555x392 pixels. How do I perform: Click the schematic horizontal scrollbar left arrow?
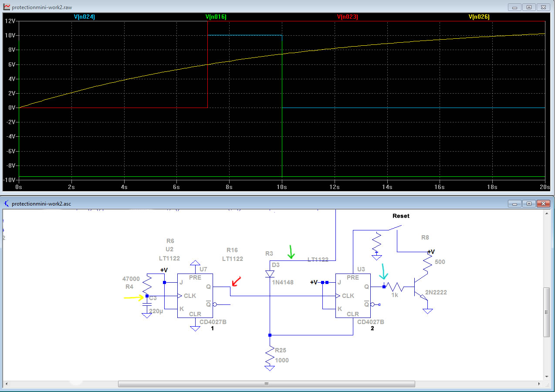(x=7, y=384)
